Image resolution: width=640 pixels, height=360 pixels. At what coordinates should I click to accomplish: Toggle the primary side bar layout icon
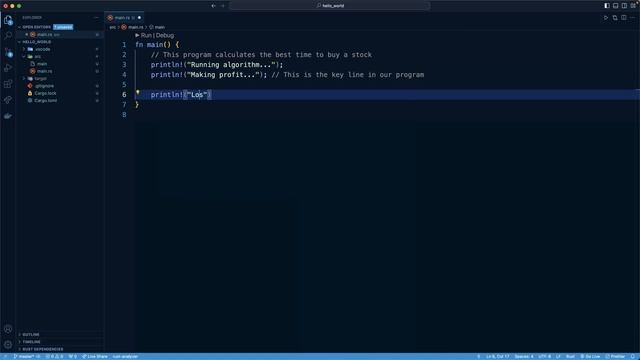607,6
